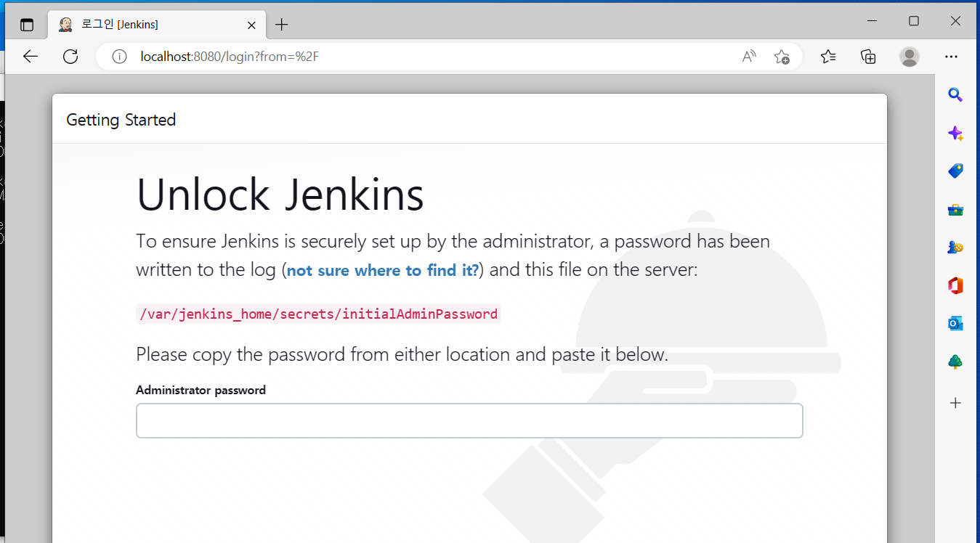Open sidebar Search magnifier icon
980x543 pixels.
(x=955, y=95)
